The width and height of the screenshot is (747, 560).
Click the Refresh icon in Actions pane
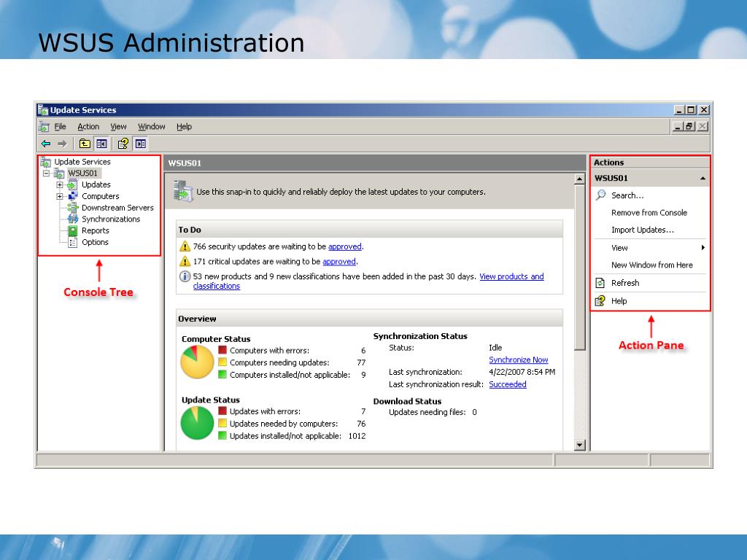point(600,284)
